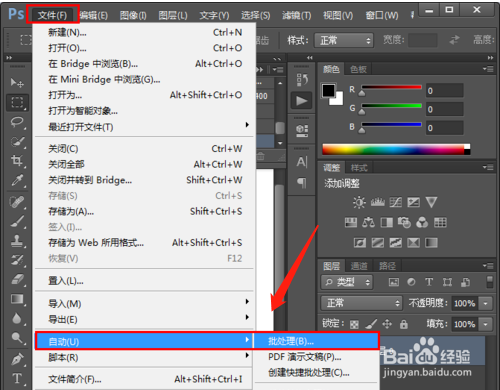This screenshot has width=500, height=390.
Task: Select the History Brush tool
Action: tap(17, 260)
